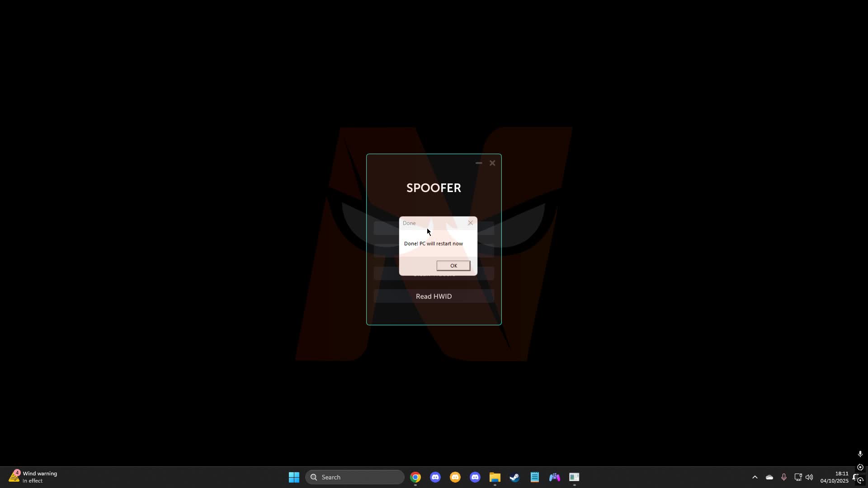Click the tray microphone-in-use icon
Image resolution: width=868 pixels, height=488 pixels.
click(x=784, y=477)
